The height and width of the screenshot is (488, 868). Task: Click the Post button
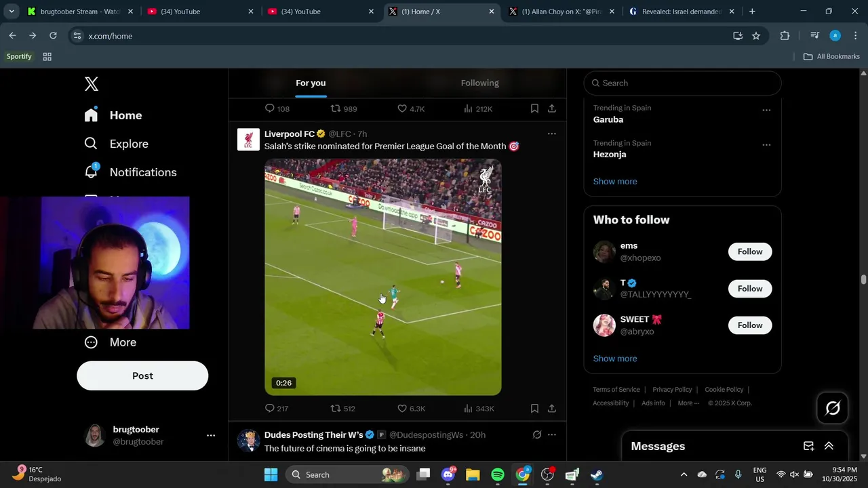coord(142,375)
